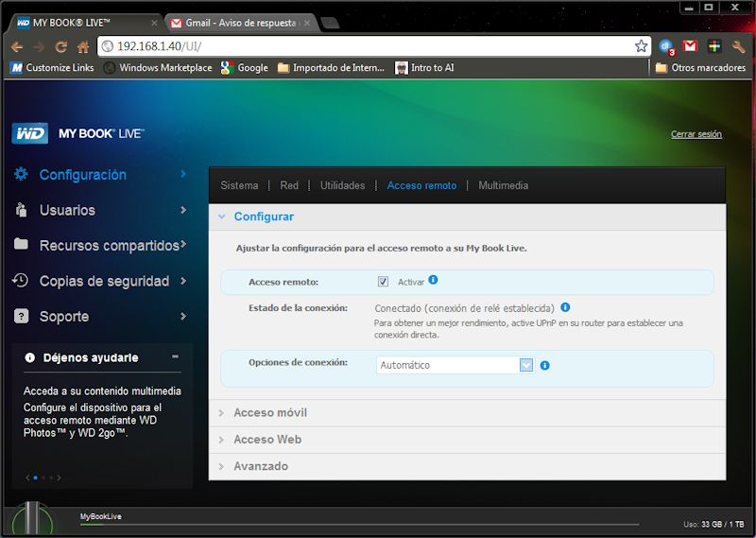
Task: Open the Copias de seguridad sidebar item
Action: pyautogui.click(x=100, y=281)
